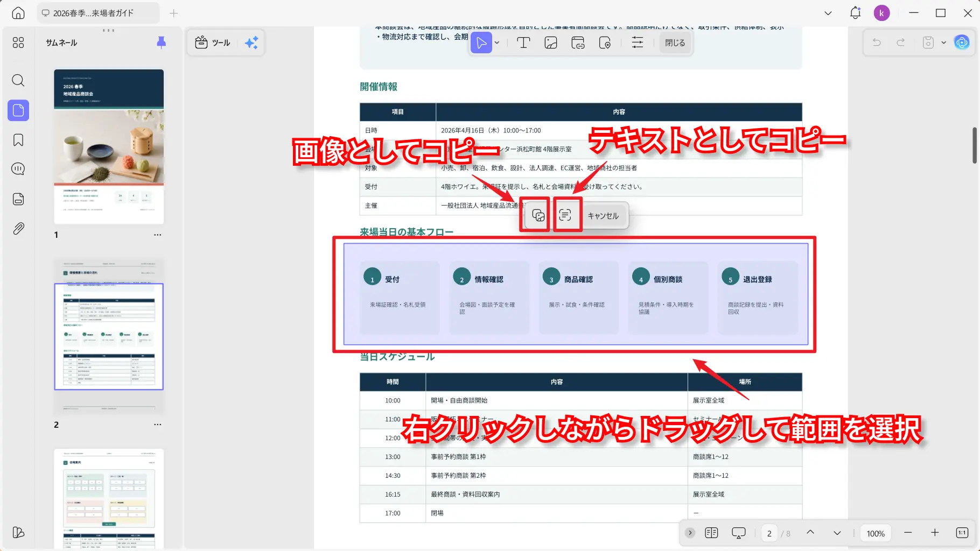This screenshot has height=551, width=980.
Task: Select the text T tool
Action: (523, 43)
